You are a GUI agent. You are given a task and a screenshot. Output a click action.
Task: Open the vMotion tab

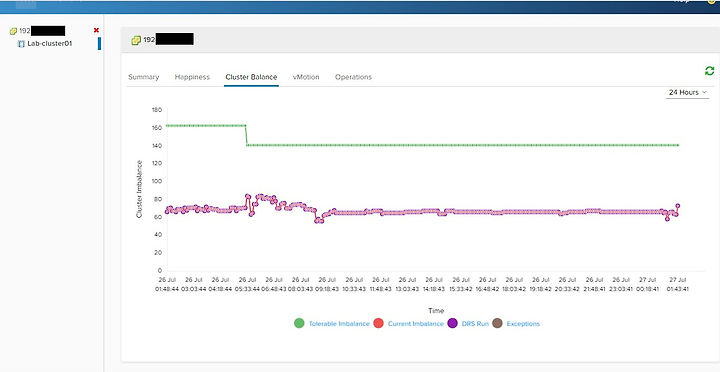point(306,77)
